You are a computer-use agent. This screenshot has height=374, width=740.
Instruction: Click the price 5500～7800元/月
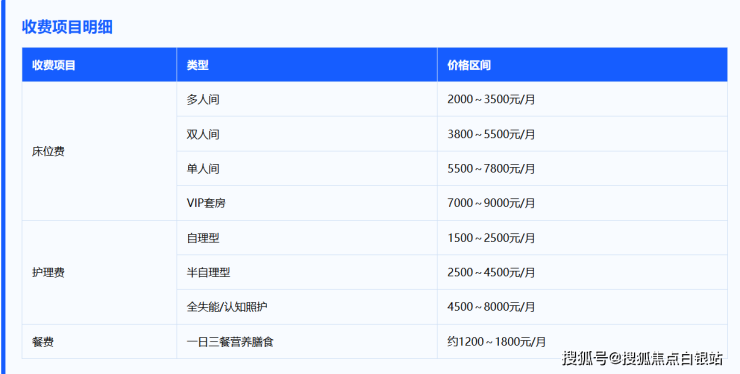491,169
